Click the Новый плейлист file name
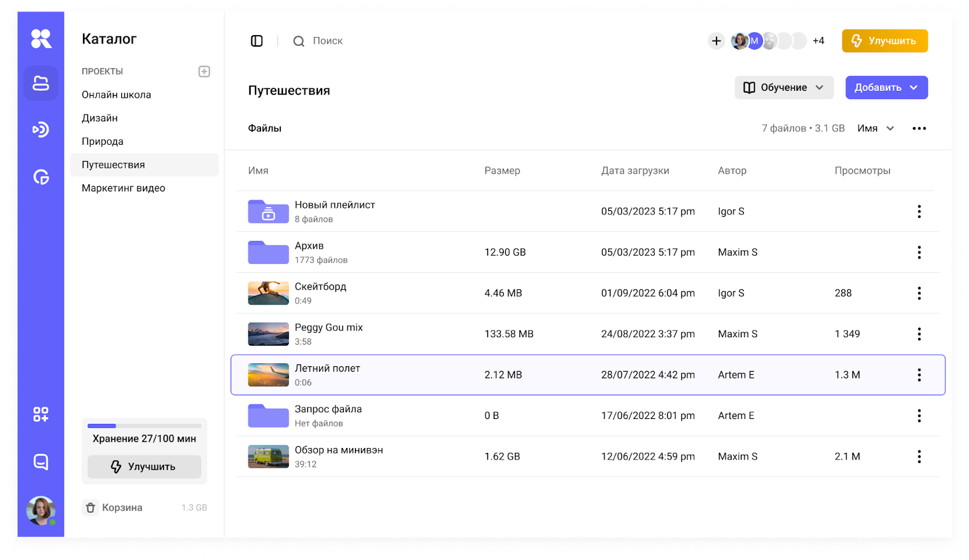Image resolution: width=969 pixels, height=560 pixels. 335,205
